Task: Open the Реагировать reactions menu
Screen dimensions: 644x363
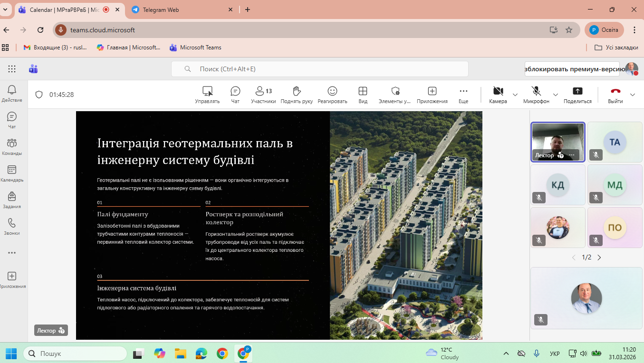Action: pos(332,94)
